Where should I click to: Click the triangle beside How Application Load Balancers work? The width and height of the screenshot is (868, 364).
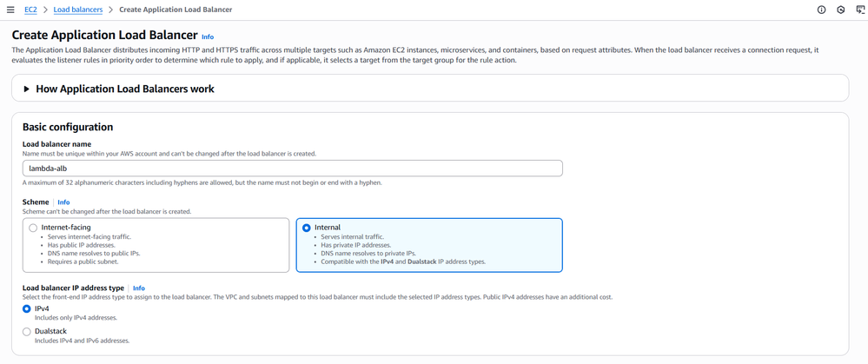pyautogui.click(x=27, y=89)
